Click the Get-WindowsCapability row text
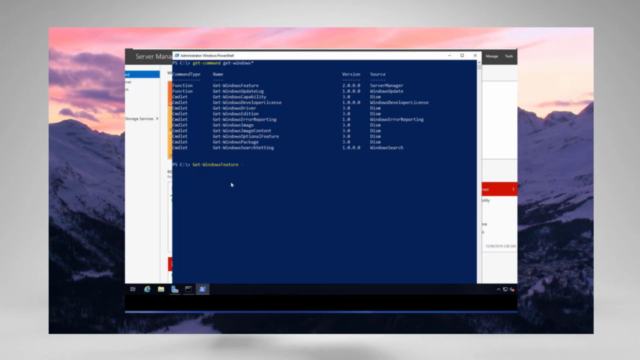Screen dimensions: 640x360 (x=239, y=97)
